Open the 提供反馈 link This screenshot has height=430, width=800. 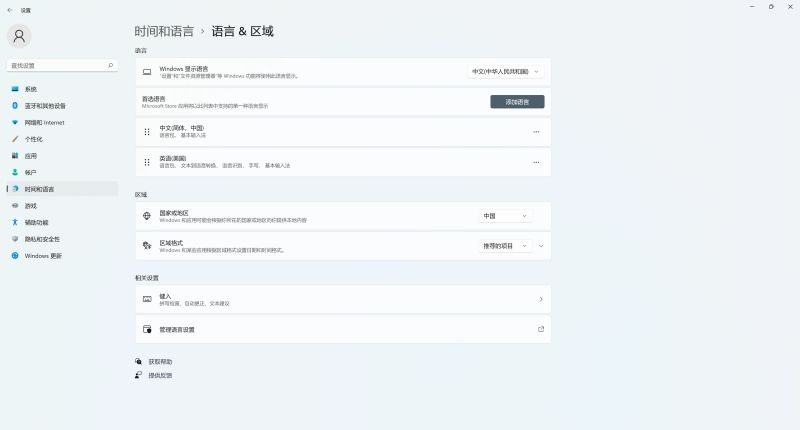pos(160,375)
